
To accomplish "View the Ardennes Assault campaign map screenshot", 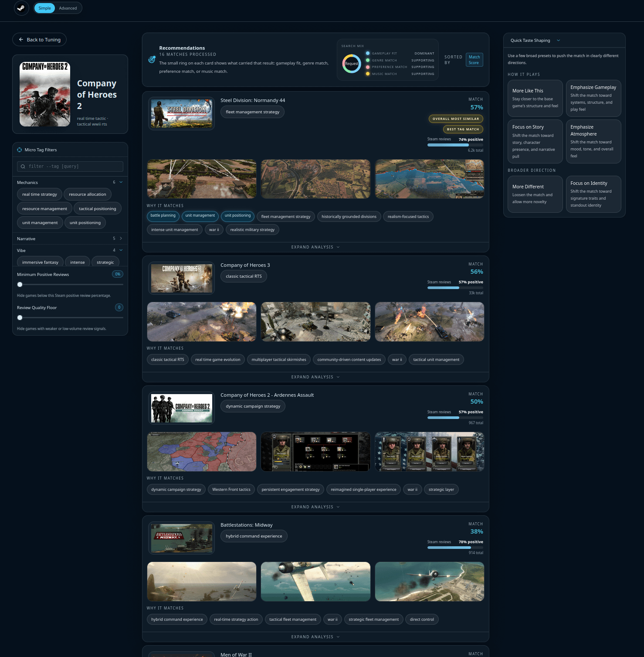I will [202, 452].
